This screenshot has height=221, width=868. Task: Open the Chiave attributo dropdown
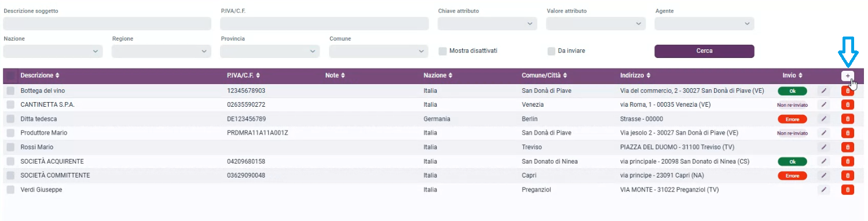click(x=487, y=24)
